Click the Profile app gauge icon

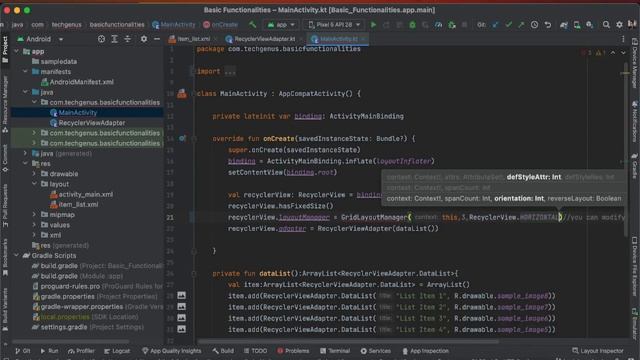pos(438,25)
